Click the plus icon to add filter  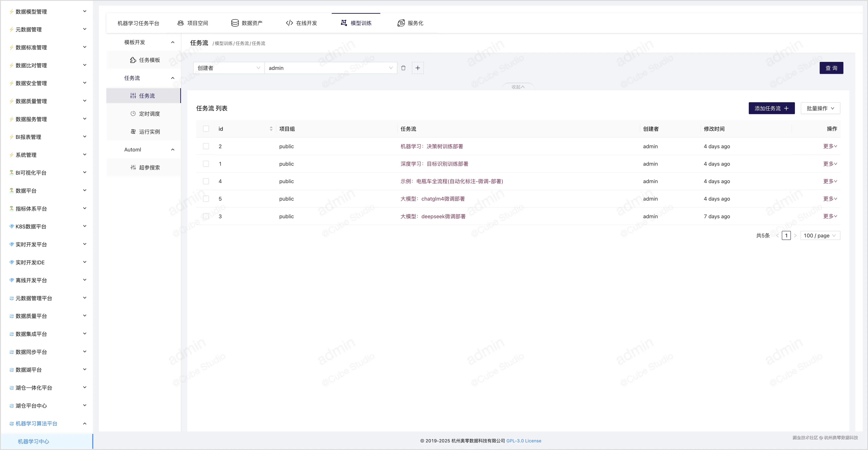click(418, 68)
